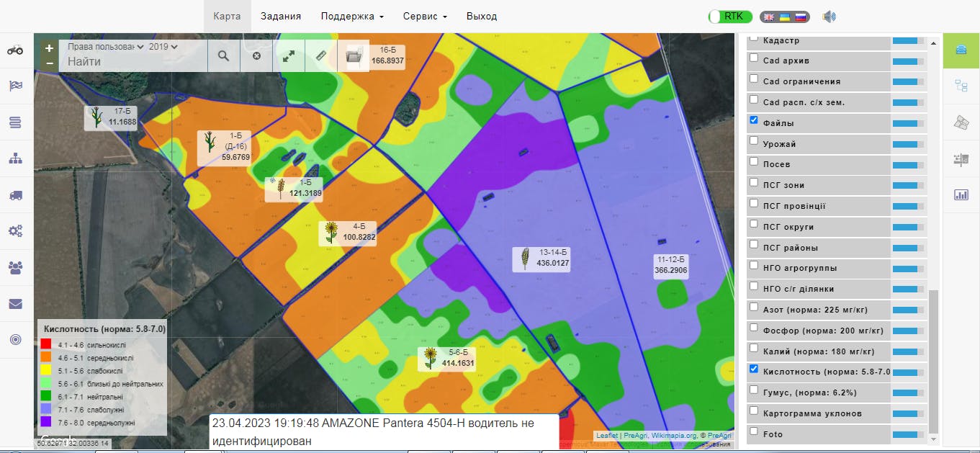The width and height of the screenshot is (980, 453).
Task: Toggle the RTK switch
Action: [730, 17]
